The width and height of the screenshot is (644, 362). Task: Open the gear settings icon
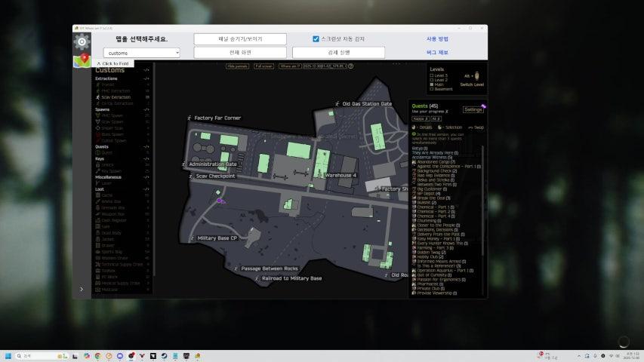click(x=82, y=41)
